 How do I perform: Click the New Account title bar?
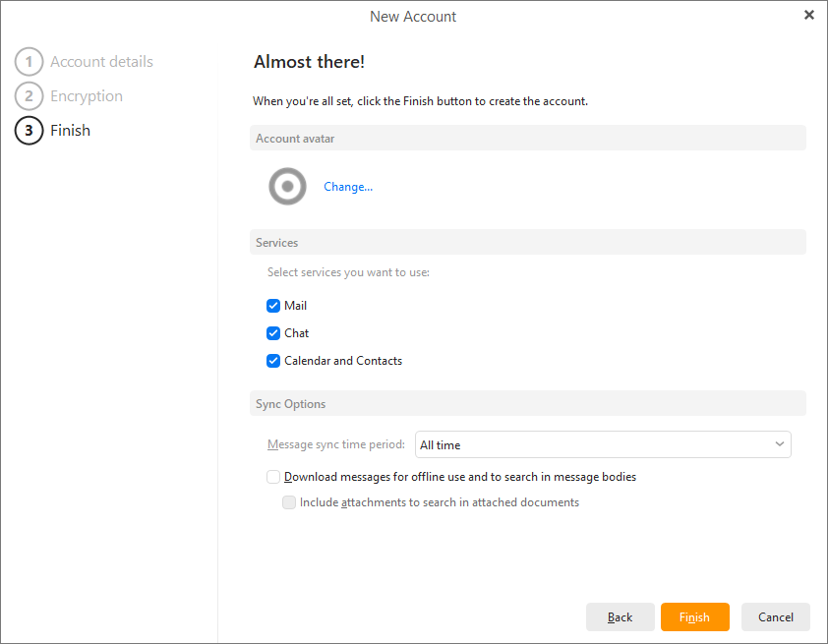click(x=413, y=16)
